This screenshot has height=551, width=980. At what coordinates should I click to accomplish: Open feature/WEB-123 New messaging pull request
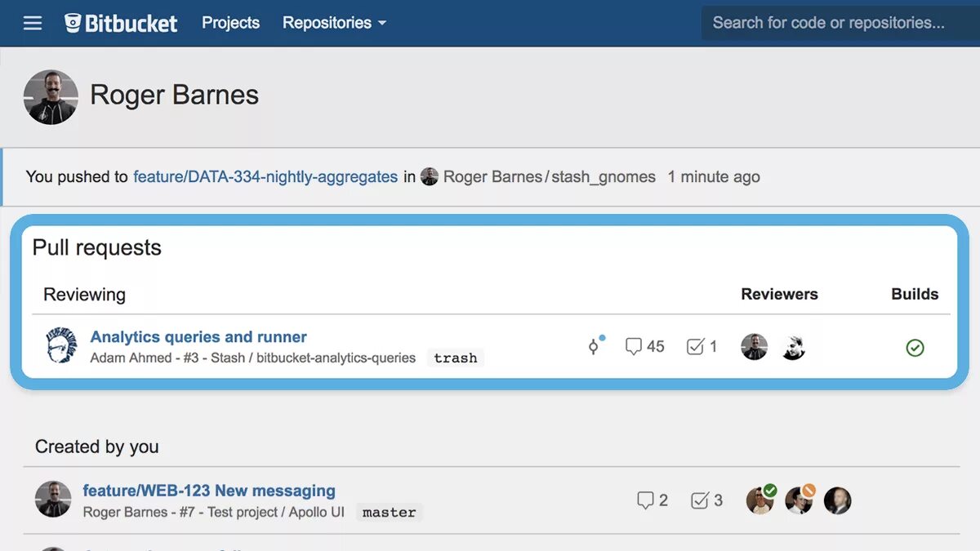click(x=209, y=491)
